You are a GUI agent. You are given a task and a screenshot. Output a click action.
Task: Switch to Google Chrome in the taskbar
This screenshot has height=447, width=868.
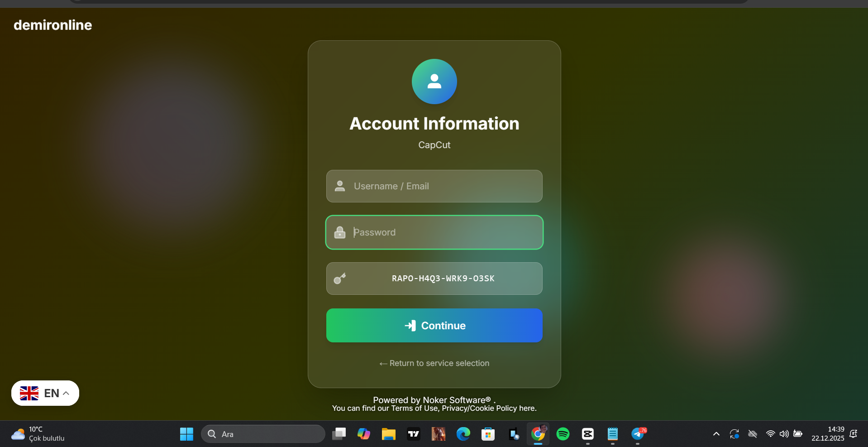point(538,434)
